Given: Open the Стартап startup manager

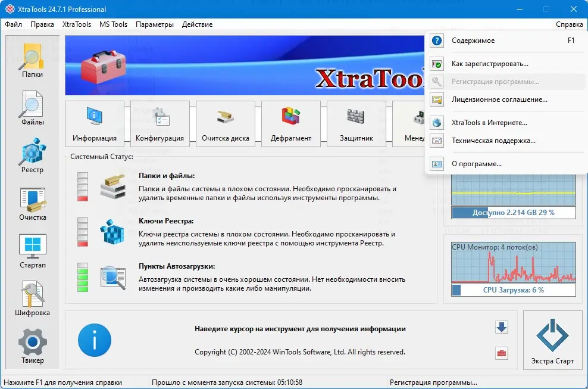Looking at the screenshot, I should click(x=32, y=251).
